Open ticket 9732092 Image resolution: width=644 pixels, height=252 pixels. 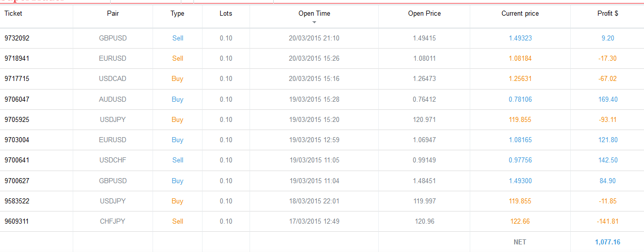point(17,38)
